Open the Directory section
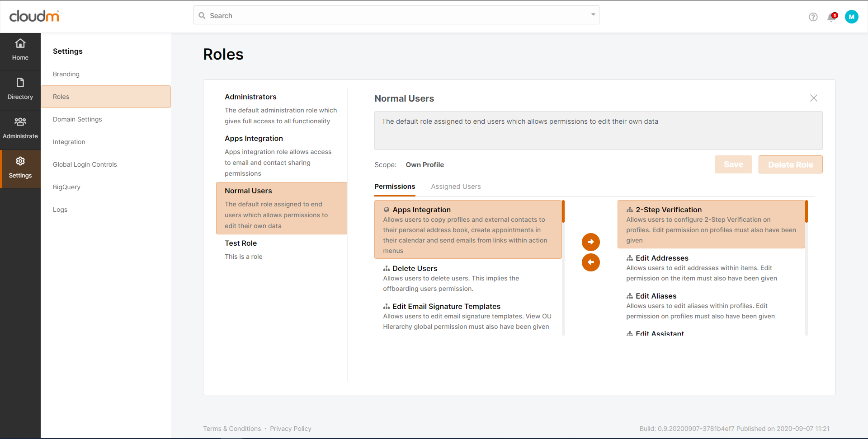868x439 pixels. click(x=20, y=89)
